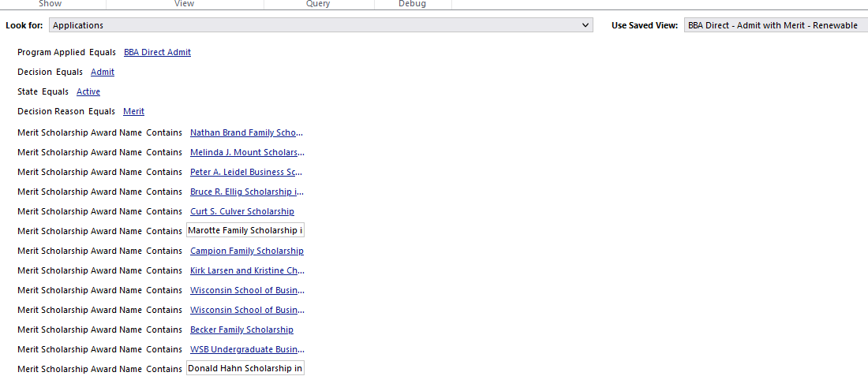
Task: Open the Melinda J. Mount scholarship value
Action: [246, 152]
